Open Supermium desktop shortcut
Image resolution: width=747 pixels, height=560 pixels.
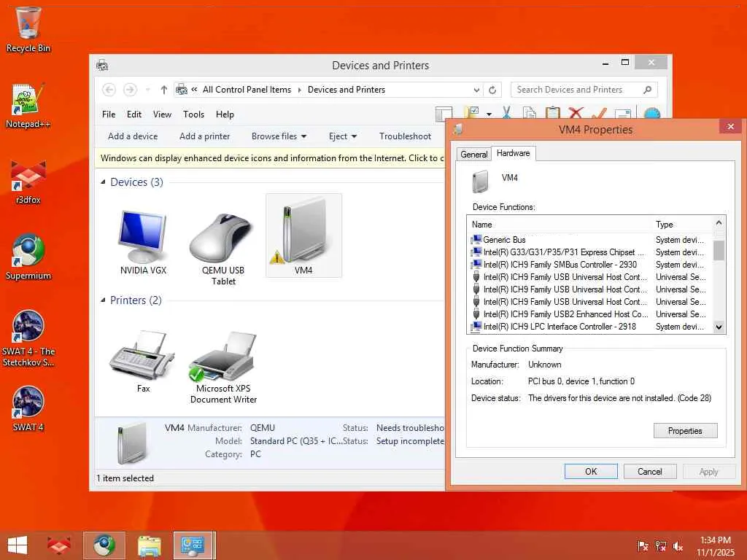(28, 257)
